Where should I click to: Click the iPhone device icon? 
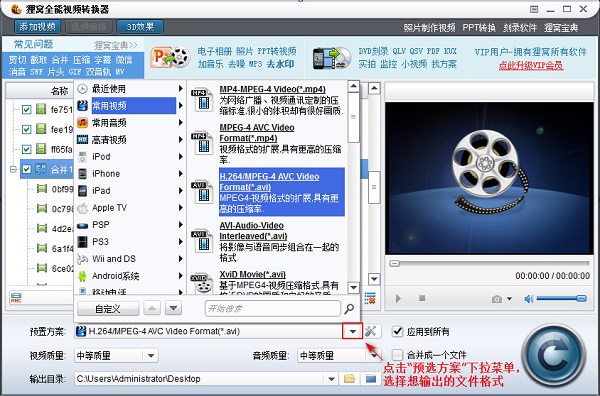(83, 174)
